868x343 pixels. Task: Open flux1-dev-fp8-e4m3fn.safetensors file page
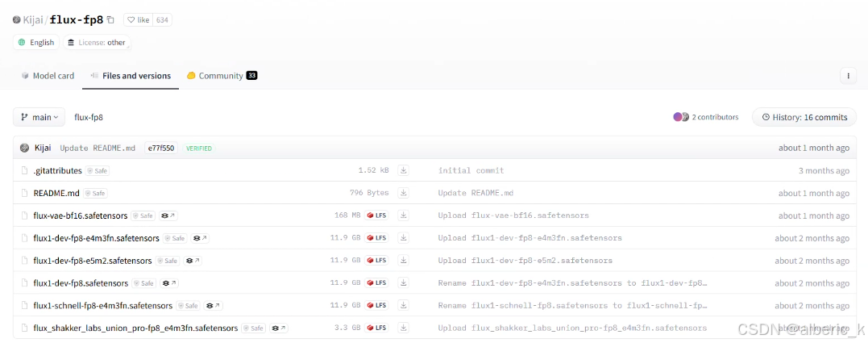(x=97, y=238)
